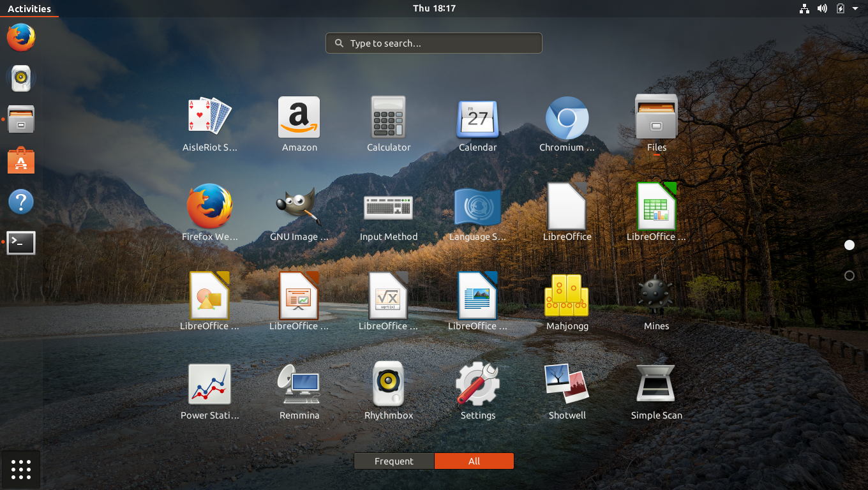Open GNU Image Manipulation Program

coord(299,206)
